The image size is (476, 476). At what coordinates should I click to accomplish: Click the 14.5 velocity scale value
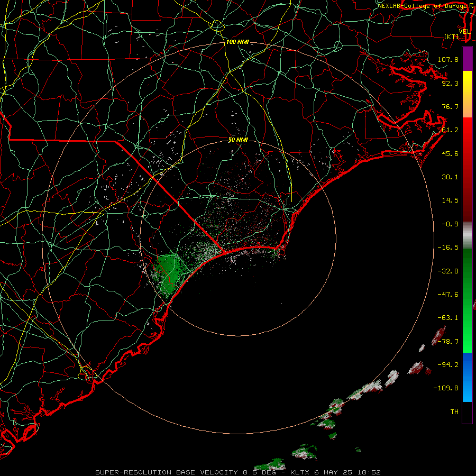click(x=450, y=200)
